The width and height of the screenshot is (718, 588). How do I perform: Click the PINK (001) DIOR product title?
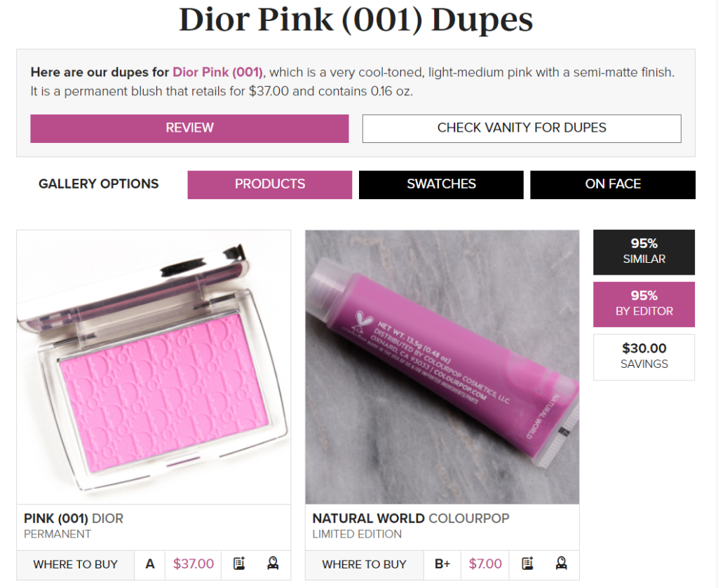(x=73, y=519)
